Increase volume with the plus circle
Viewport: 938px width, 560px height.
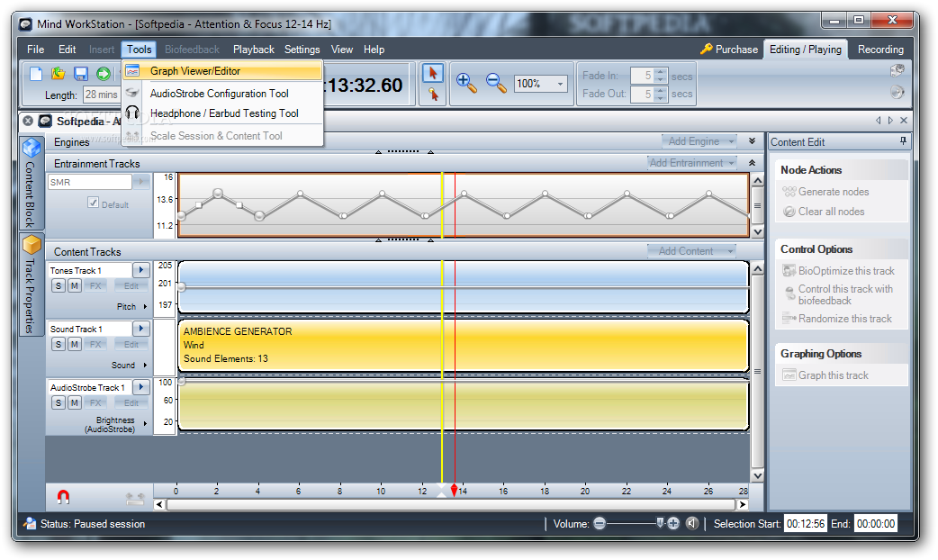[x=673, y=523]
